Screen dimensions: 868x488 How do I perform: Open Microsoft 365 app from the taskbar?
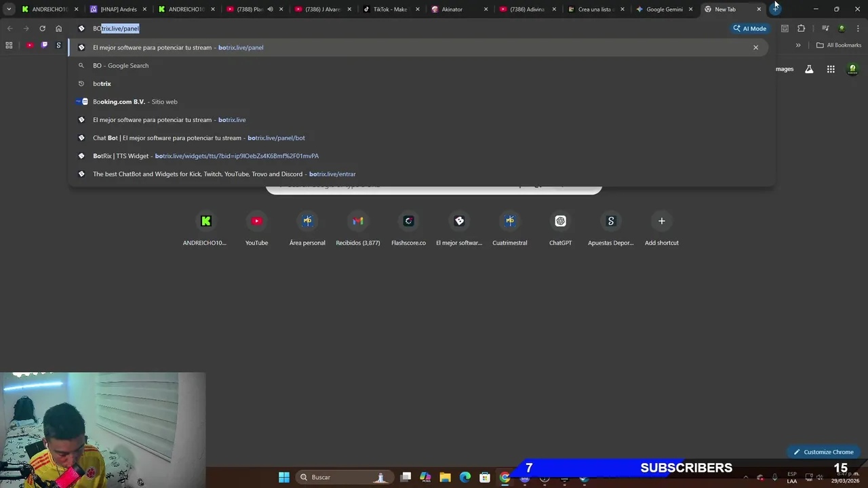click(425, 477)
